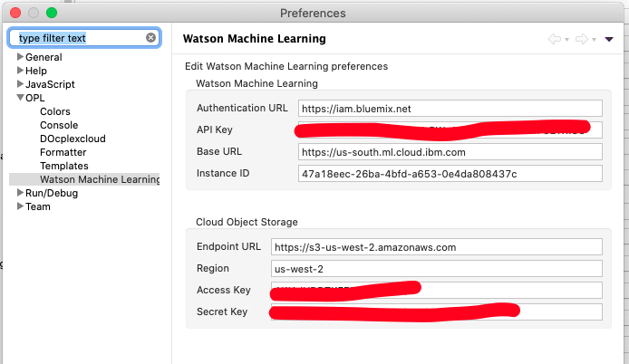629x364 pixels.
Task: Collapse the OPL tree node
Action: coord(20,98)
